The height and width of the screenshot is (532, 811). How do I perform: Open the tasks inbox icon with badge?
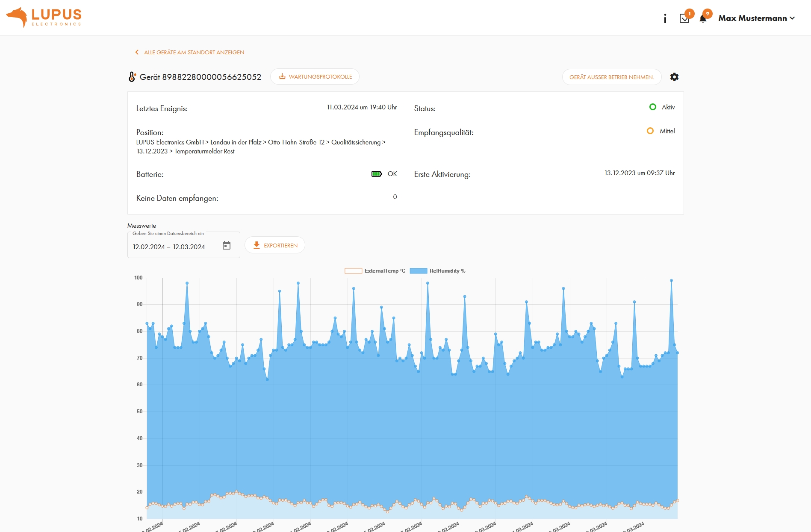pos(684,18)
